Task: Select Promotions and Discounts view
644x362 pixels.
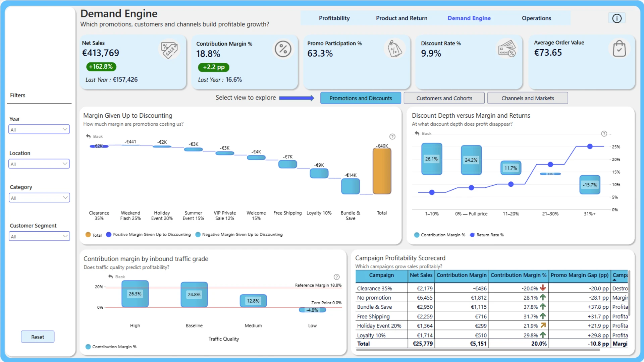Action: 361,98
